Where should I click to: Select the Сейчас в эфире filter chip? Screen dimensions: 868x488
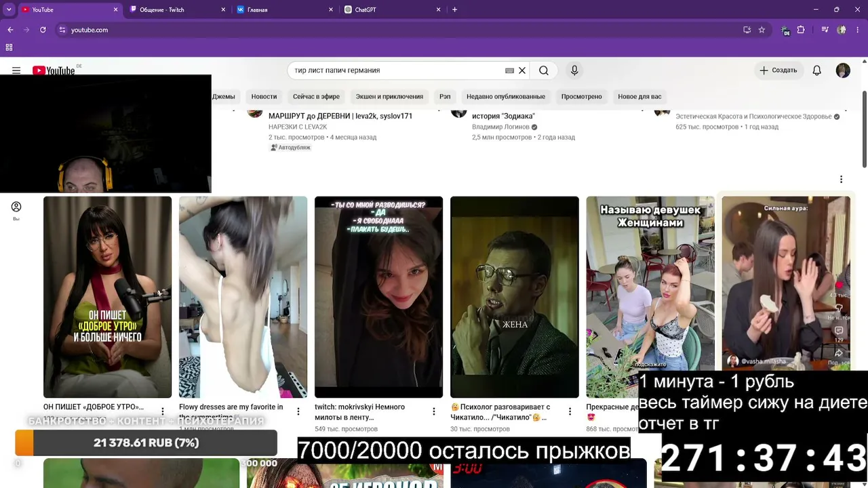click(x=316, y=96)
